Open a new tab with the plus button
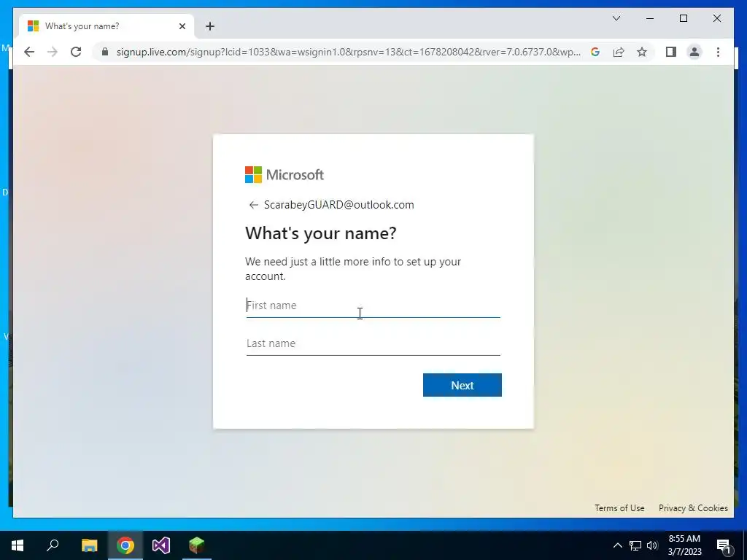 (x=210, y=26)
